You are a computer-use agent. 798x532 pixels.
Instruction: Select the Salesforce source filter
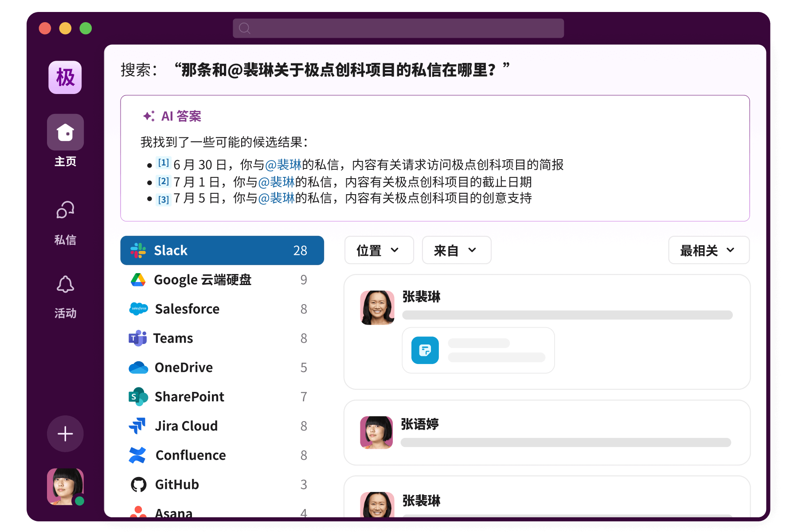click(222, 309)
